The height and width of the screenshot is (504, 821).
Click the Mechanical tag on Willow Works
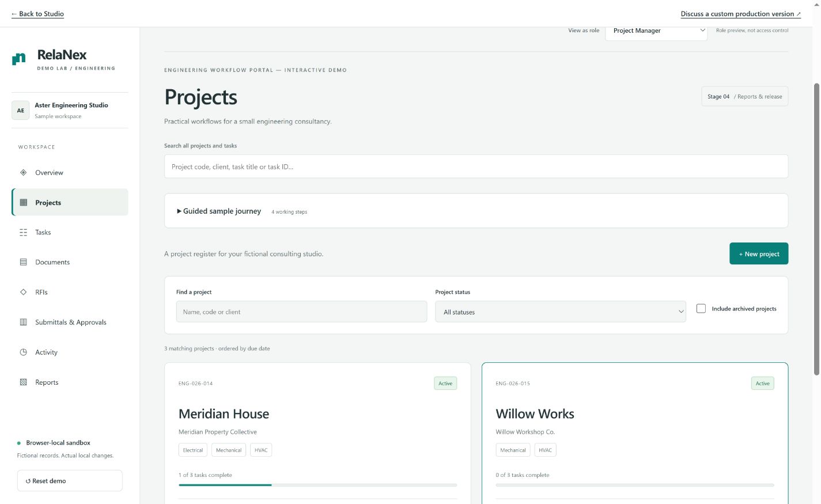[x=513, y=450]
